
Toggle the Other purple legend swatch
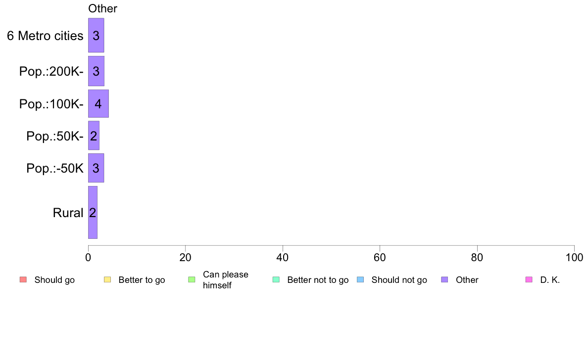445,279
